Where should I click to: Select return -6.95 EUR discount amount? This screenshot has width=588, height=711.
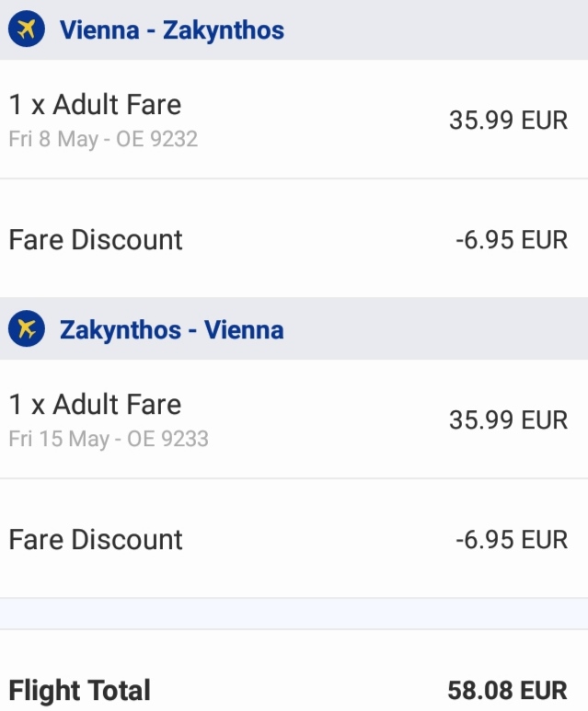[512, 540]
